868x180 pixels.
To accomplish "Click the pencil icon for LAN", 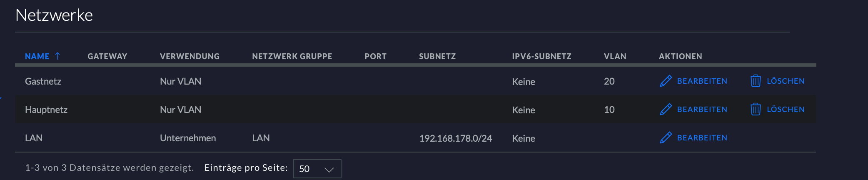I will tap(666, 137).
